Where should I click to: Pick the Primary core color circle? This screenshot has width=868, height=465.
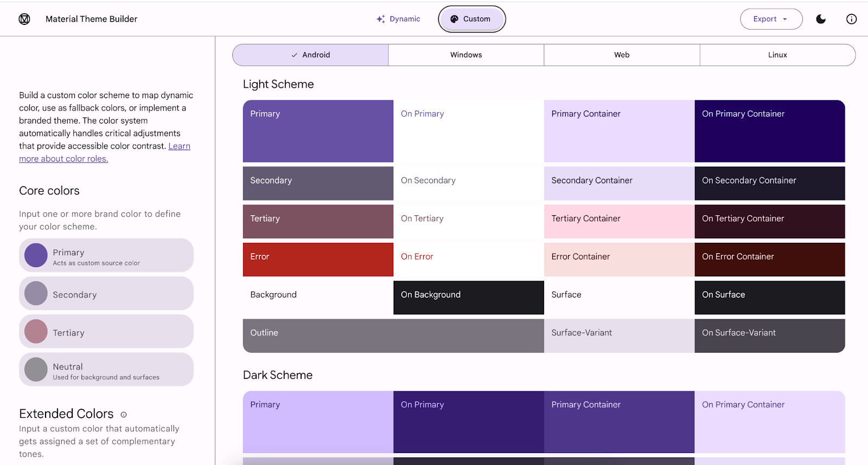pyautogui.click(x=36, y=255)
